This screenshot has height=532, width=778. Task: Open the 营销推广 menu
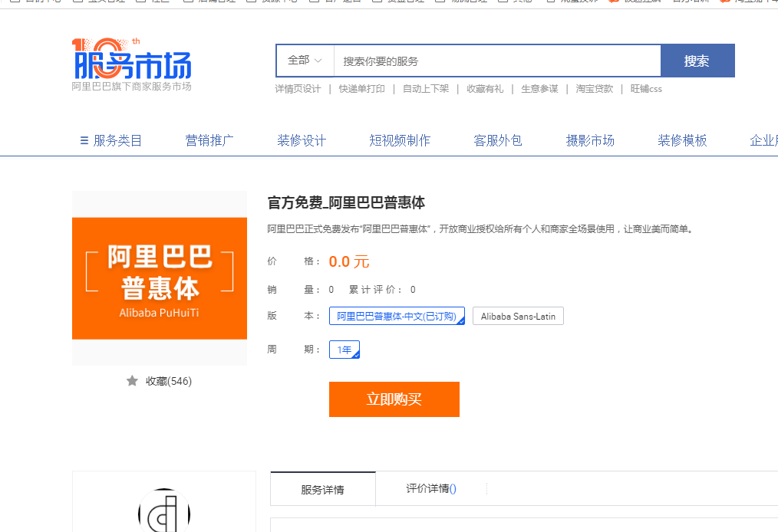point(209,141)
